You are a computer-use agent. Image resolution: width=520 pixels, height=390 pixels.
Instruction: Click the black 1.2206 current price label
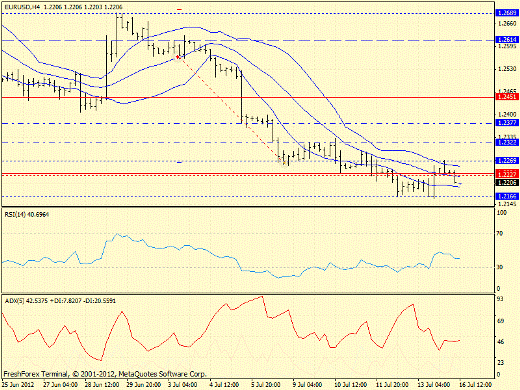pyautogui.click(x=507, y=183)
